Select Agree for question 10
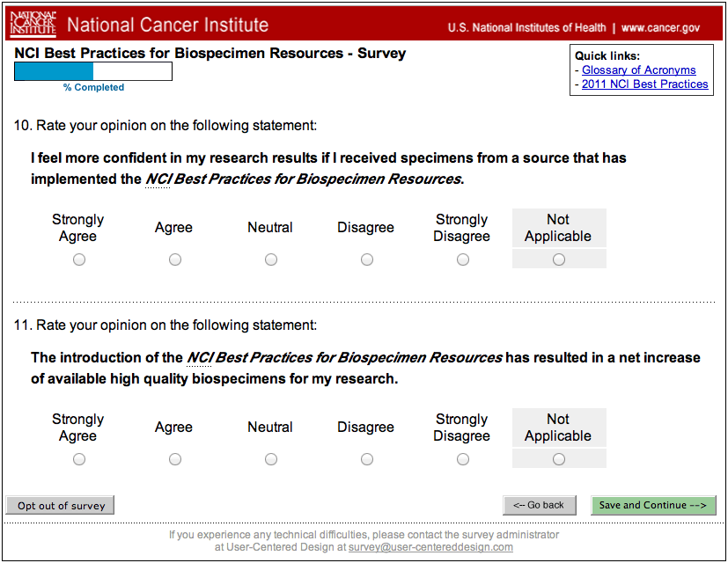Viewport: 728px width, 563px height. [x=175, y=260]
